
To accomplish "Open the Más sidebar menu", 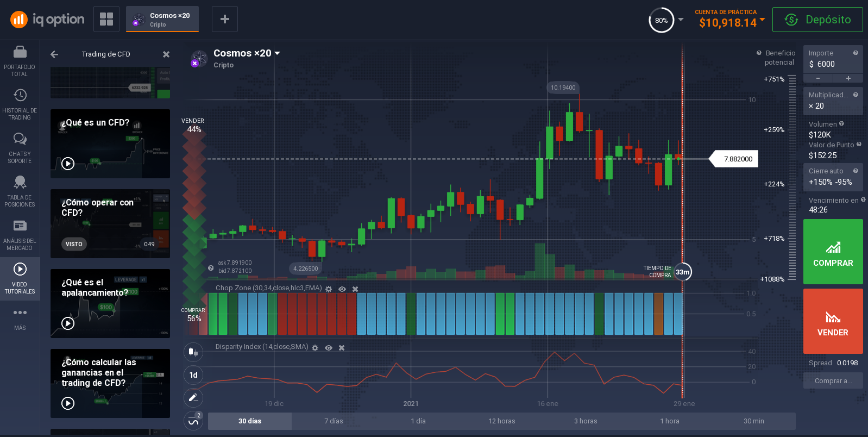I will (20, 319).
